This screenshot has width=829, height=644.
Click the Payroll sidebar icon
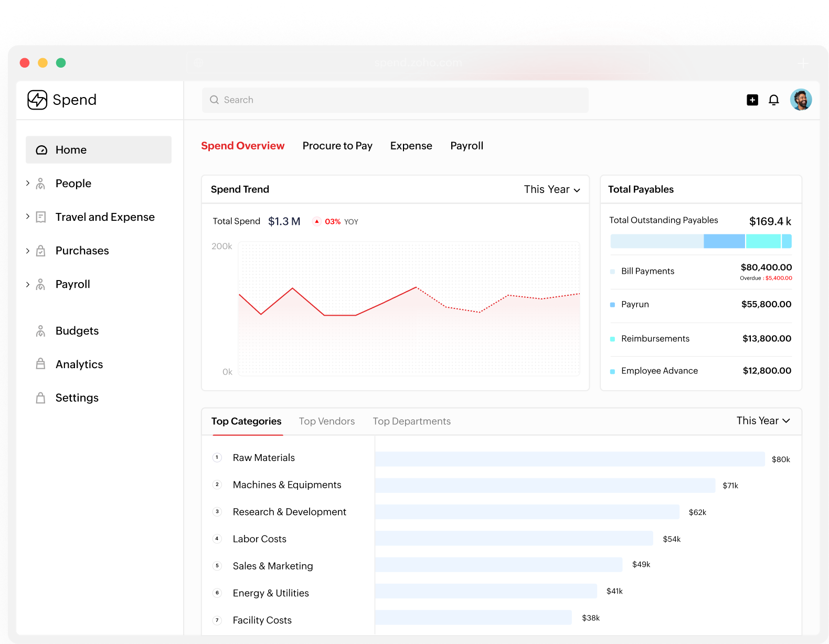[x=40, y=284]
